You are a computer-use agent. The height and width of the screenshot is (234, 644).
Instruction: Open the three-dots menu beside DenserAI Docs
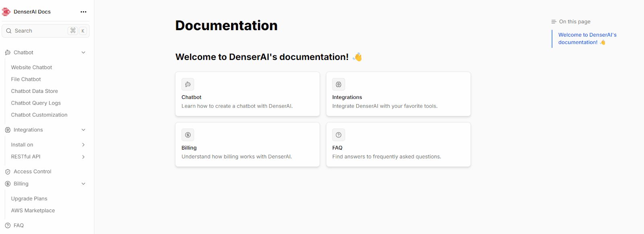coord(83,12)
